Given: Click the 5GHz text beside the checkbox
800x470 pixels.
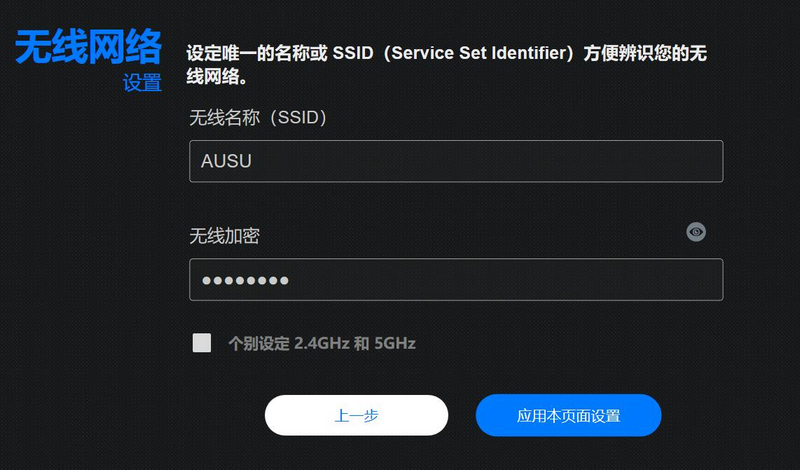Looking at the screenshot, I should click(395, 343).
